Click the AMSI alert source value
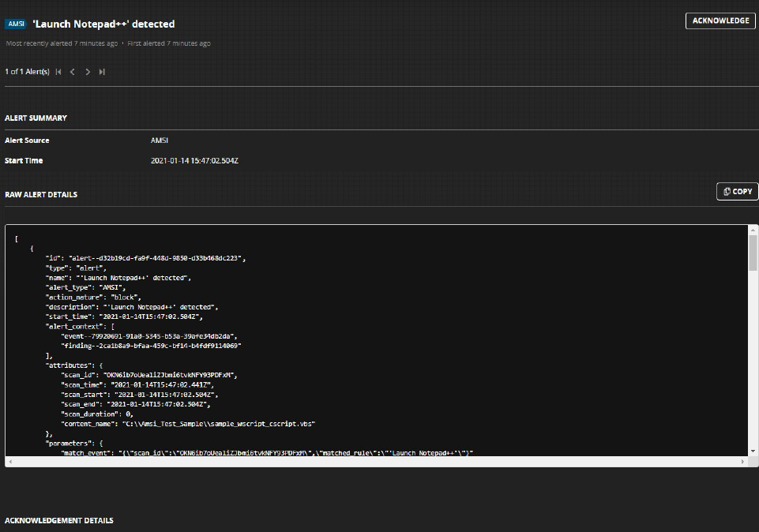 pos(160,140)
